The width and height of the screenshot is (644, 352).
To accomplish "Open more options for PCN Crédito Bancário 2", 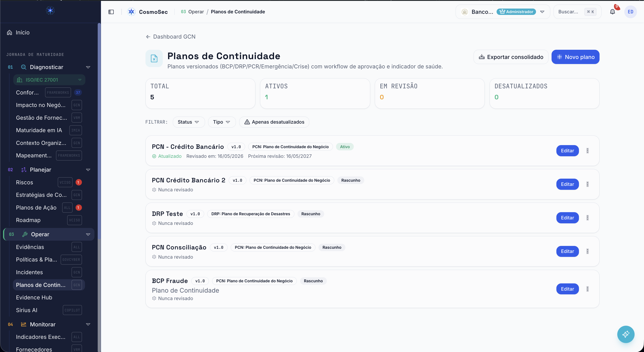I will coord(587,184).
